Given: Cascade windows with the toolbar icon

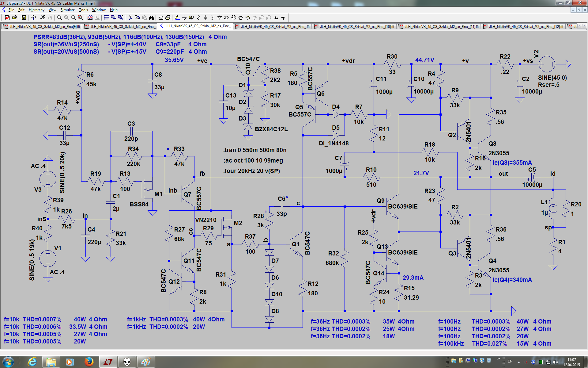Looking at the screenshot, I should pyautogui.click(x=114, y=18).
